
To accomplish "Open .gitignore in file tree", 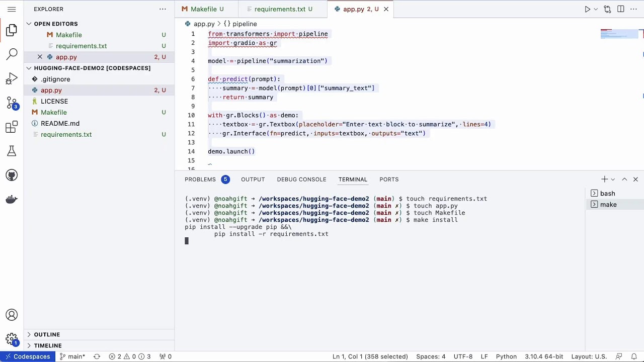I will pyautogui.click(x=99, y=79).
